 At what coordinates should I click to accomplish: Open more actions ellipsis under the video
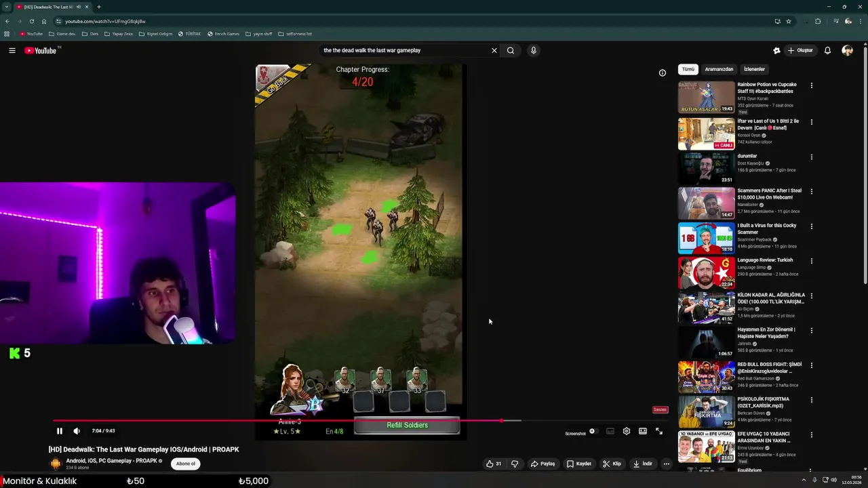click(x=667, y=464)
